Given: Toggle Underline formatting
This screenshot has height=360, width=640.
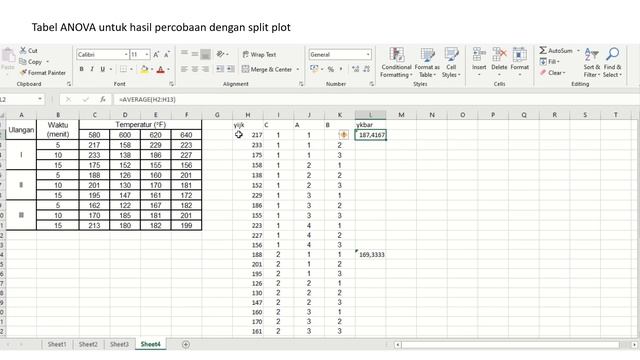Looking at the screenshot, I should tap(102, 69).
